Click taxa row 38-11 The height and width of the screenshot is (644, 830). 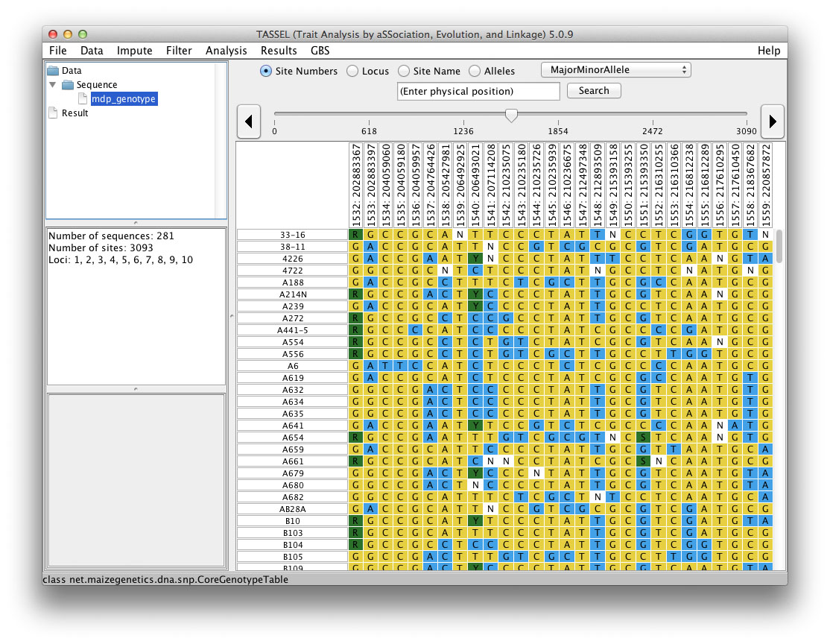292,247
